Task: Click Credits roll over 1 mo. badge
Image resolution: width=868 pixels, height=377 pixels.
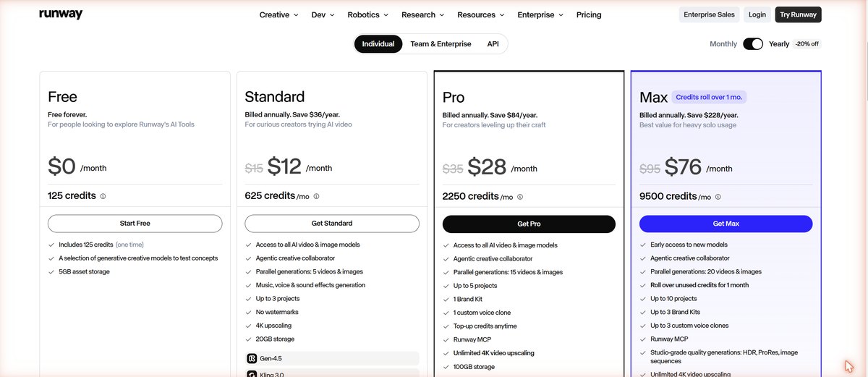Action: (x=709, y=97)
